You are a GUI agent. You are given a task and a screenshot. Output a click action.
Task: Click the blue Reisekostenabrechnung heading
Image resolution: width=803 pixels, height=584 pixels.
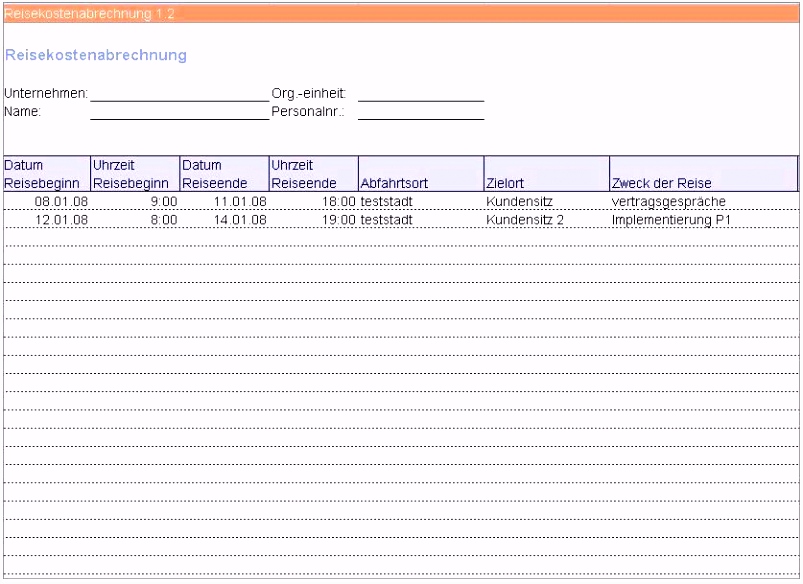[96, 55]
